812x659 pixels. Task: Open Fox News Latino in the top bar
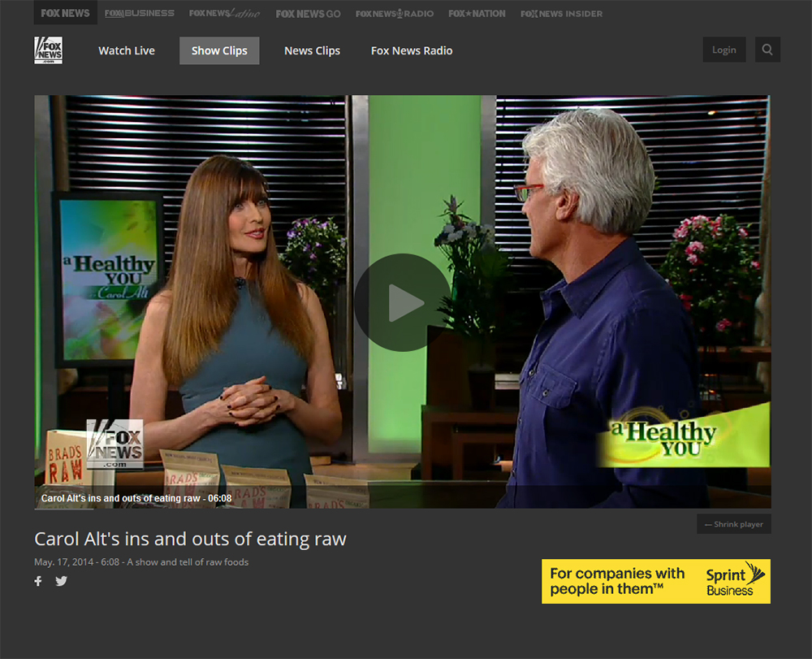pyautogui.click(x=223, y=13)
